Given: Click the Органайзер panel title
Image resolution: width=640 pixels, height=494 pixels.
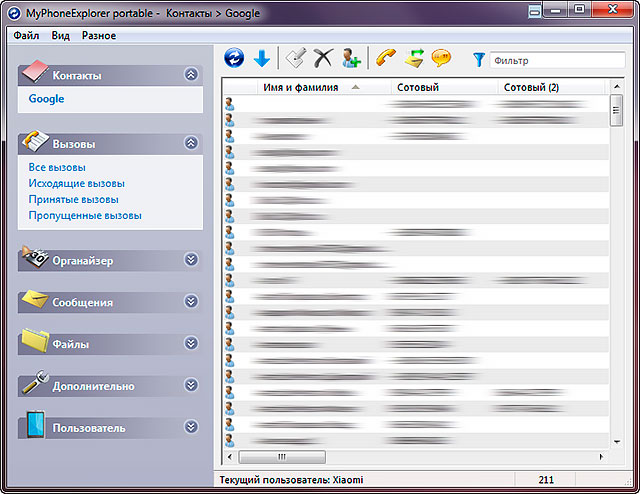Looking at the screenshot, I should [x=82, y=261].
